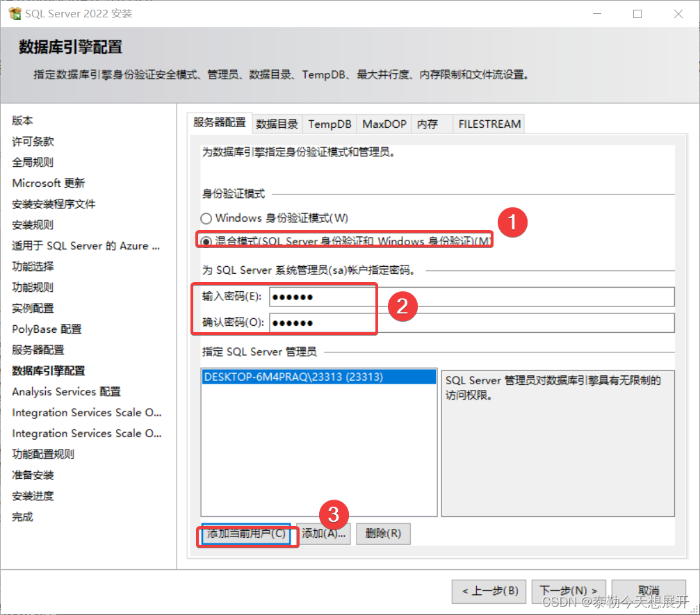Proceed with 下一步(N) button
700x615 pixels.
click(569, 591)
